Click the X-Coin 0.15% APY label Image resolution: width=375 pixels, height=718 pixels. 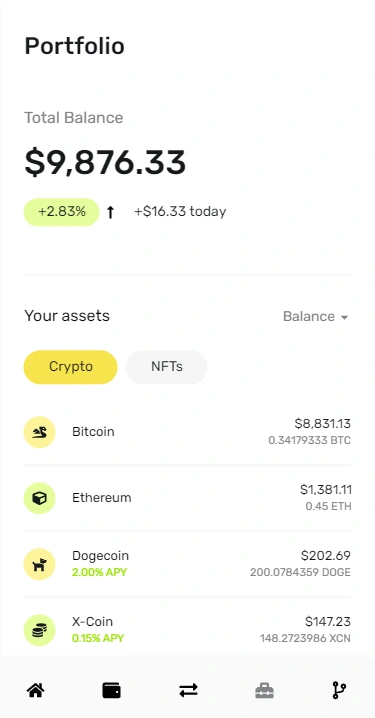pos(98,638)
